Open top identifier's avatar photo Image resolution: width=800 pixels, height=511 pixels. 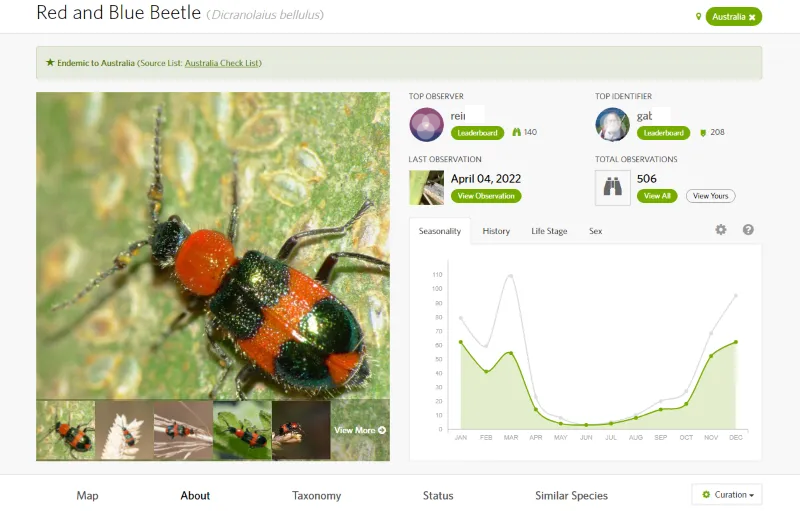tap(613, 125)
